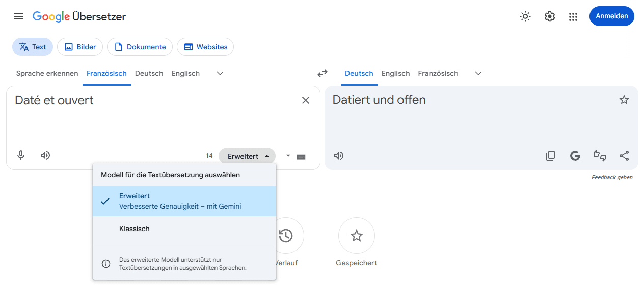Screen dimensions: 644x285
Task: Select Deutsch as source language
Action: pyautogui.click(x=149, y=73)
